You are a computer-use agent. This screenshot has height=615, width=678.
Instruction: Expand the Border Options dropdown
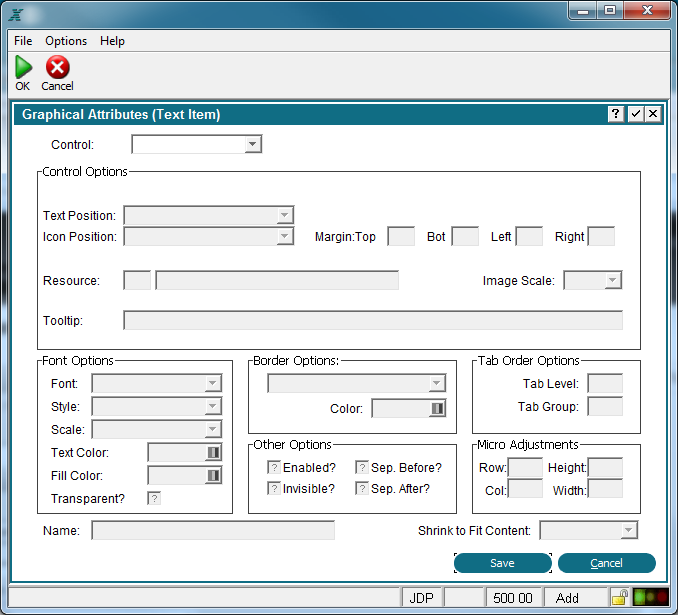tap(437, 383)
